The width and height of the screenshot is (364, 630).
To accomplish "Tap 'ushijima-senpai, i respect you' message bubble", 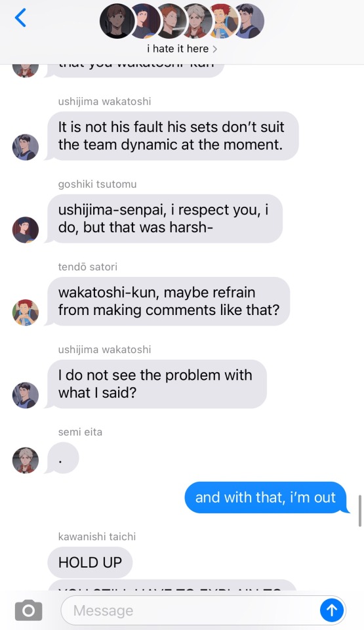I will pyautogui.click(x=165, y=219).
